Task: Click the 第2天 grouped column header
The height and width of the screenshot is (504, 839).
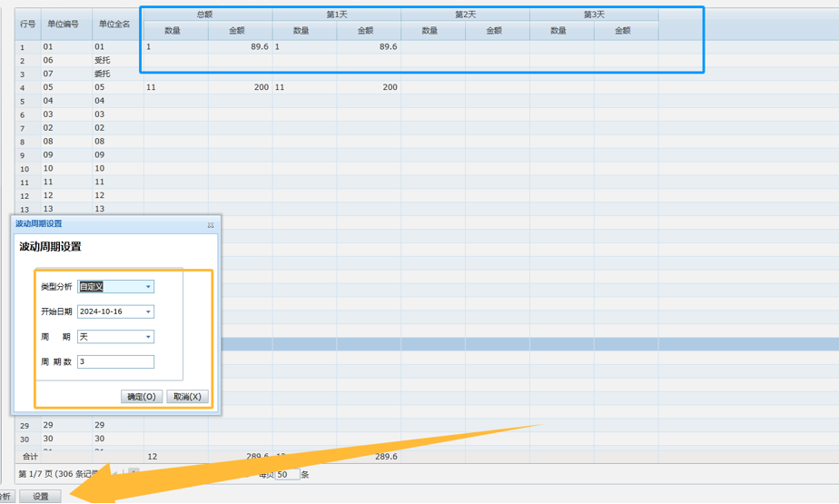Action: point(465,15)
